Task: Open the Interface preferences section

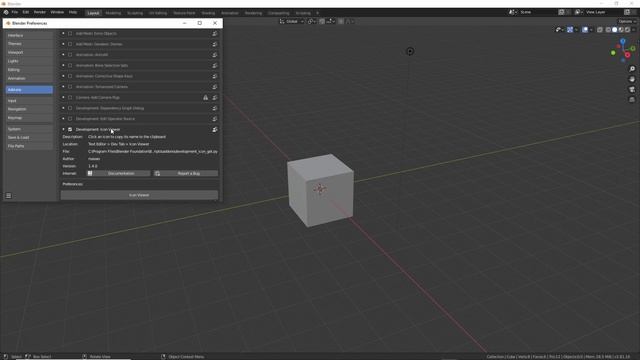Action: 29,36
